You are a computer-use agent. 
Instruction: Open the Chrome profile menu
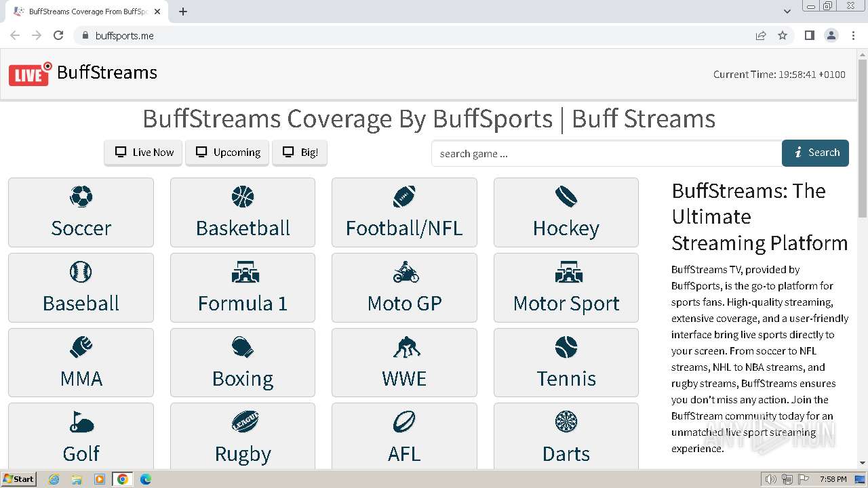tap(831, 35)
